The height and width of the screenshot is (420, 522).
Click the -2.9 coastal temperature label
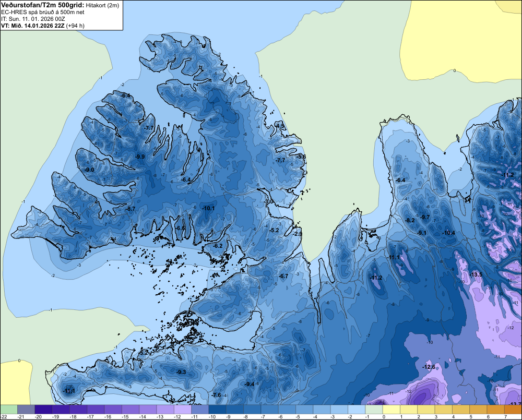tap(298, 234)
